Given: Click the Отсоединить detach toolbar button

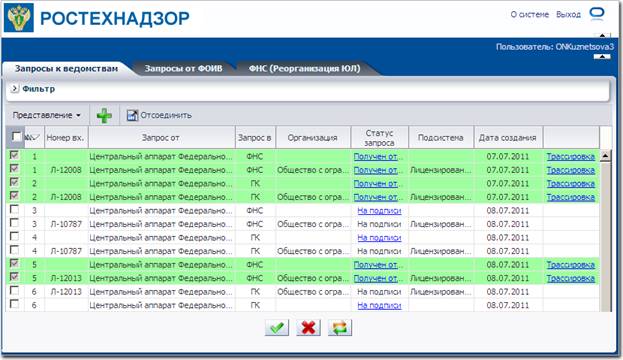Looking at the screenshot, I should tap(159, 115).
